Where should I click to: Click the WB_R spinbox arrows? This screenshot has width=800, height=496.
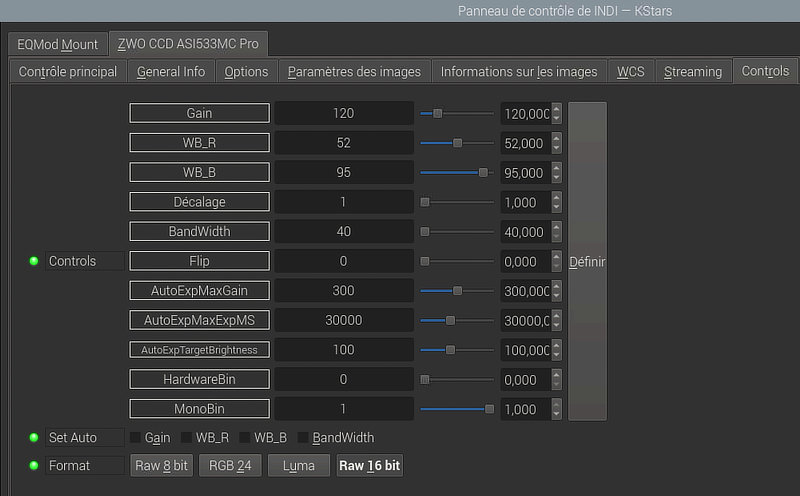(x=557, y=143)
